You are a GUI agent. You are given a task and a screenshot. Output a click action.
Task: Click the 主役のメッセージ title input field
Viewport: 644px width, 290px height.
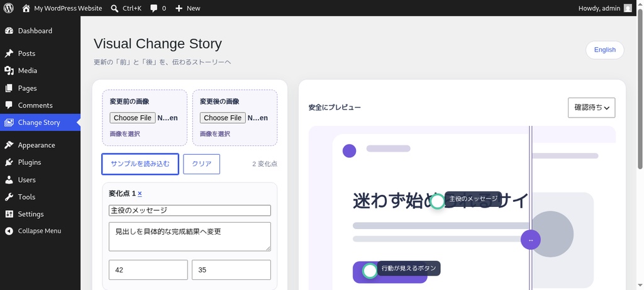[190, 210]
